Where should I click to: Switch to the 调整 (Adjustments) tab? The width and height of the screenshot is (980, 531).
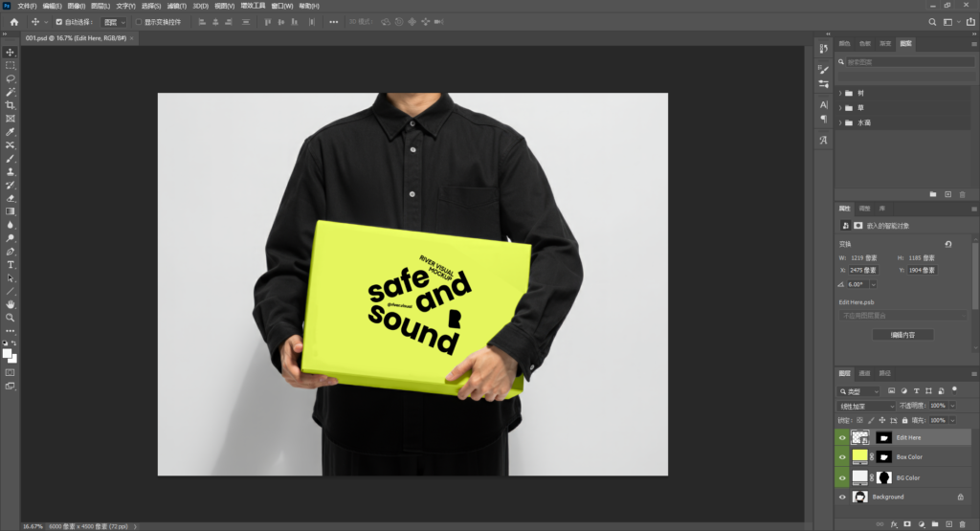[x=864, y=209]
